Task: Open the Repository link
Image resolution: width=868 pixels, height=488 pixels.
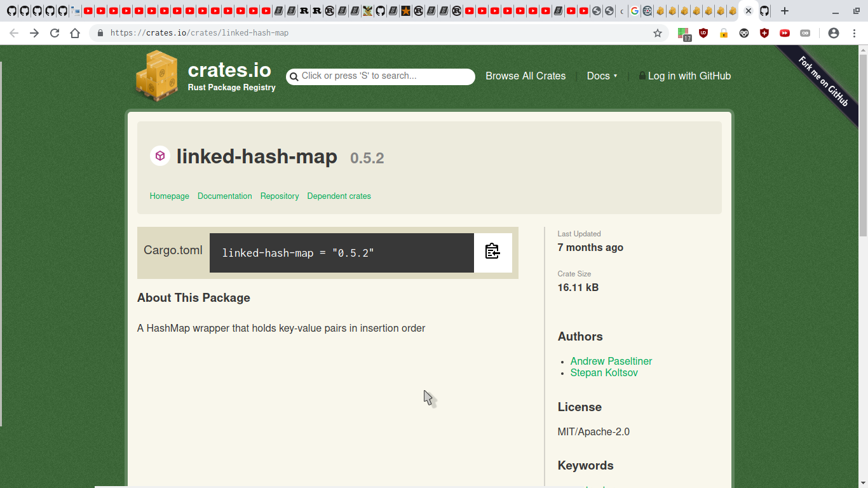Action: point(280,196)
